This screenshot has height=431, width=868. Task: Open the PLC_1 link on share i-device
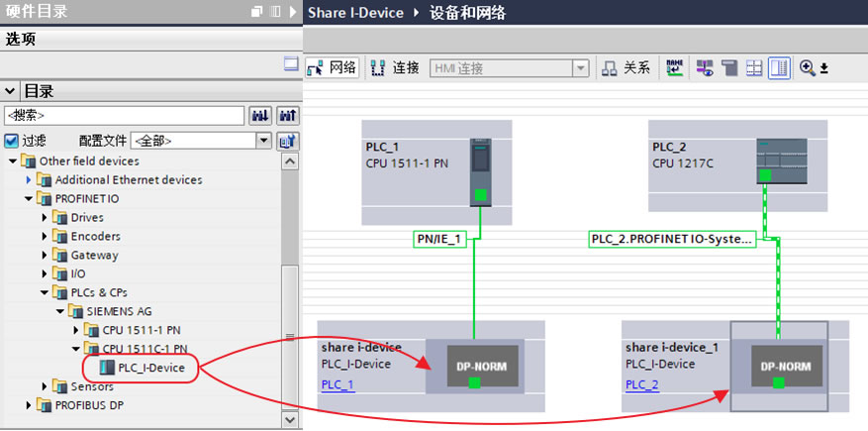coord(338,385)
